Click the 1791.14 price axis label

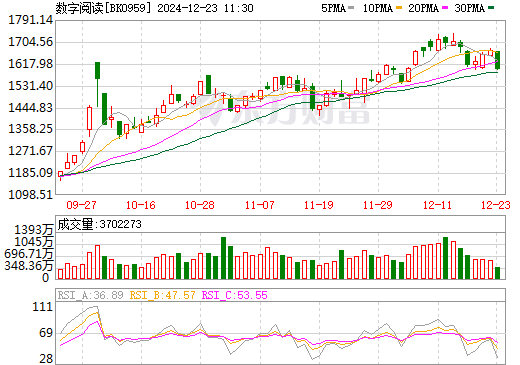31,20
